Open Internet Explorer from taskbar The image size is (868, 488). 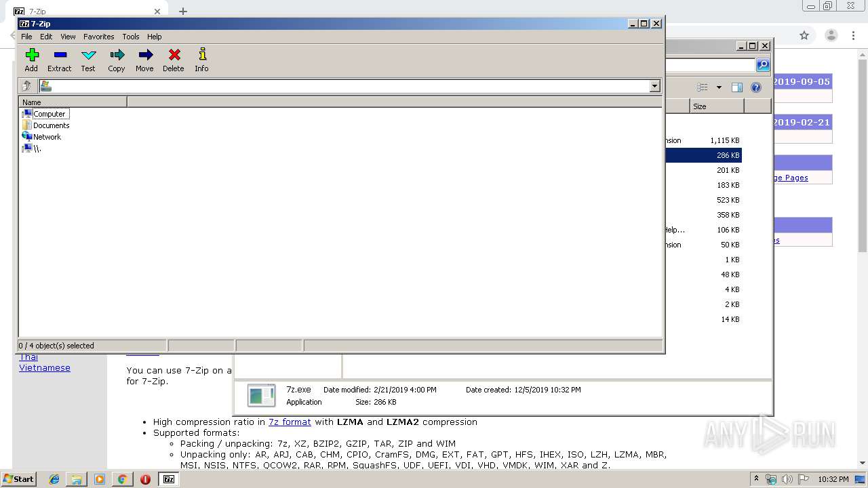click(x=54, y=479)
